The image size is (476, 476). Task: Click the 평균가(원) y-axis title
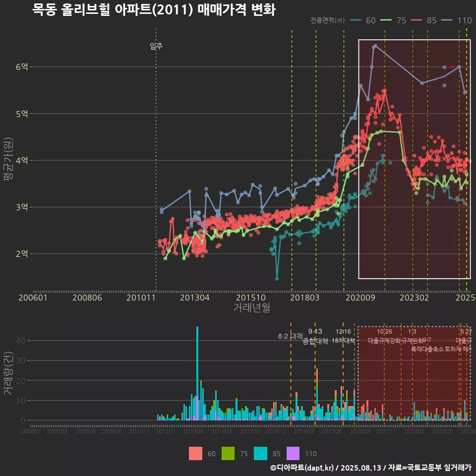(8, 159)
